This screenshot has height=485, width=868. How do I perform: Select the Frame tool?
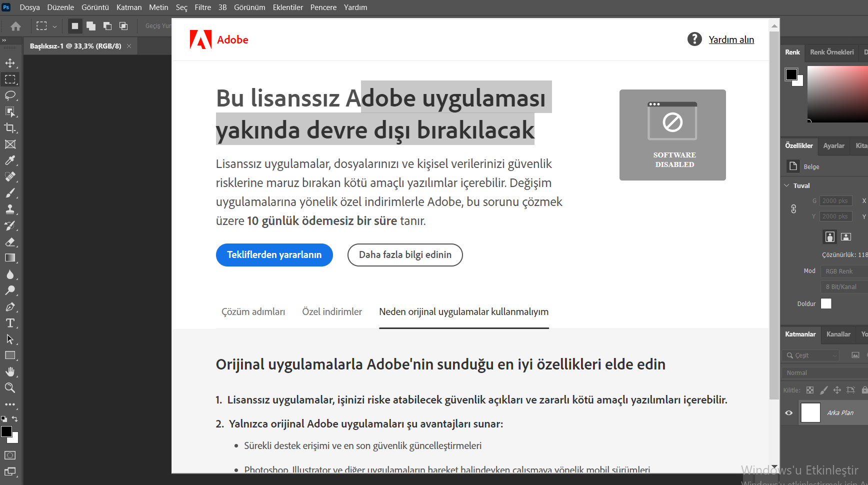[10, 144]
